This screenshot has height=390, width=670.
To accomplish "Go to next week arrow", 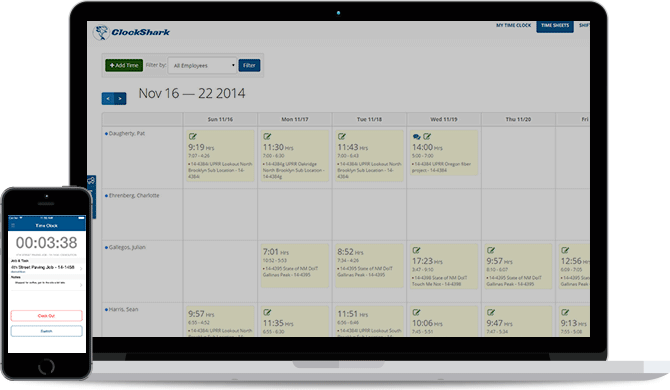I will pyautogui.click(x=120, y=99).
